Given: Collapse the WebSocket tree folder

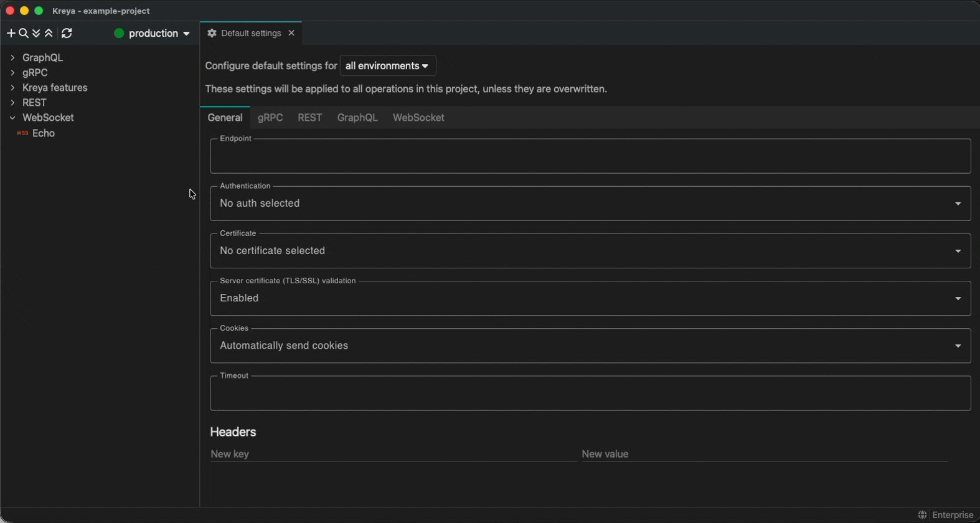Looking at the screenshot, I should pyautogui.click(x=12, y=117).
